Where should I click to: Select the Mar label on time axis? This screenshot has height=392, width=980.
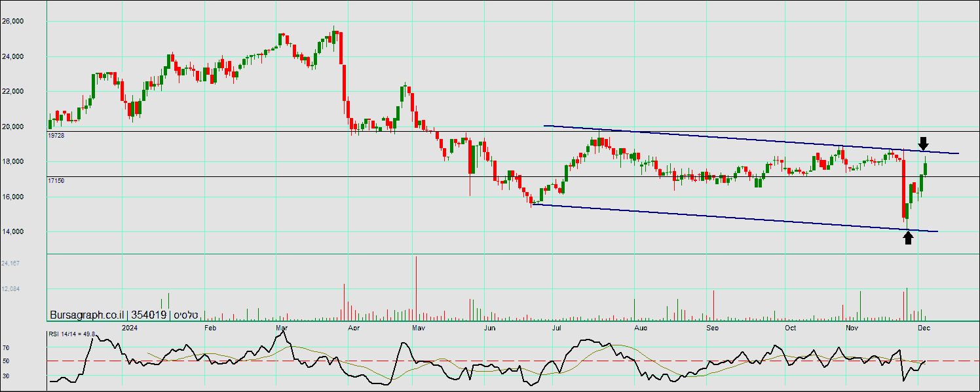pyautogui.click(x=282, y=326)
